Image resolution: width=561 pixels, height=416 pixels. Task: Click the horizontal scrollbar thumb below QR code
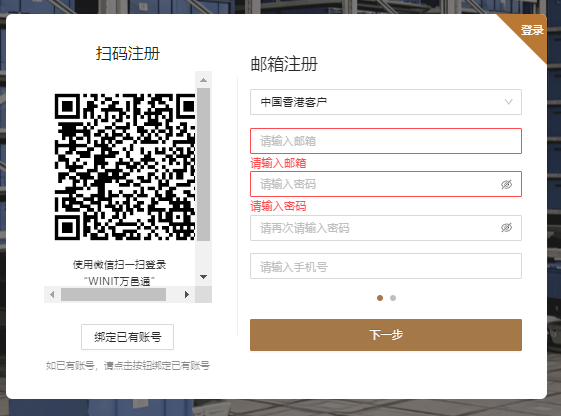(x=113, y=295)
